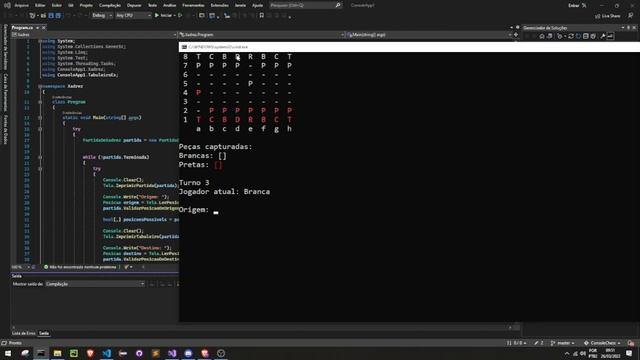
Task: Open the Git menu
Action: [x=71, y=5]
